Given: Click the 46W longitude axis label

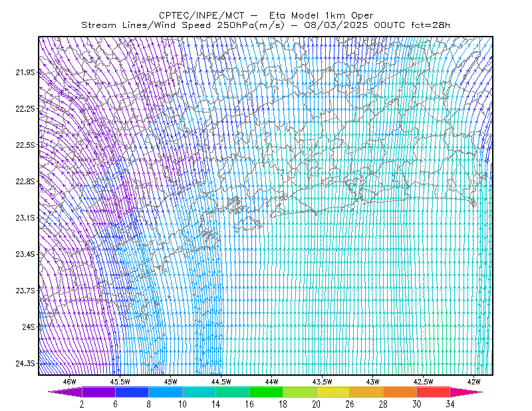Looking at the screenshot, I should pos(70,382).
